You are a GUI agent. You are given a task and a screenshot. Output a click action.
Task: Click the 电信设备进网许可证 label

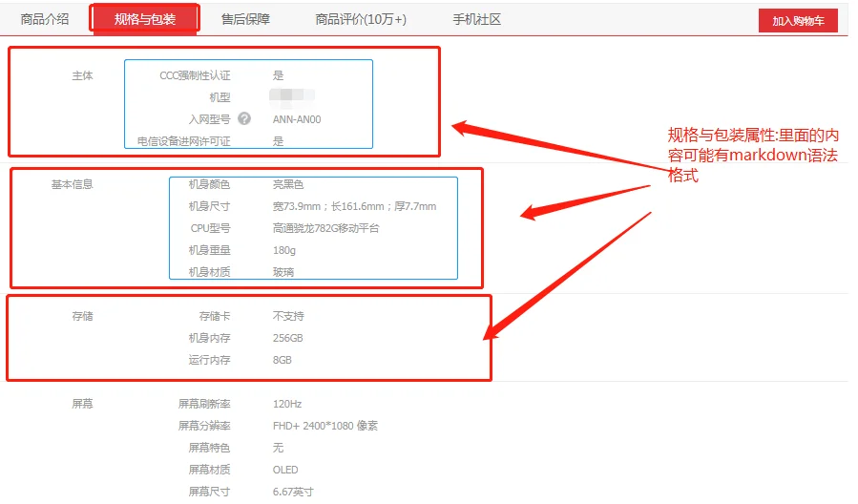(184, 141)
